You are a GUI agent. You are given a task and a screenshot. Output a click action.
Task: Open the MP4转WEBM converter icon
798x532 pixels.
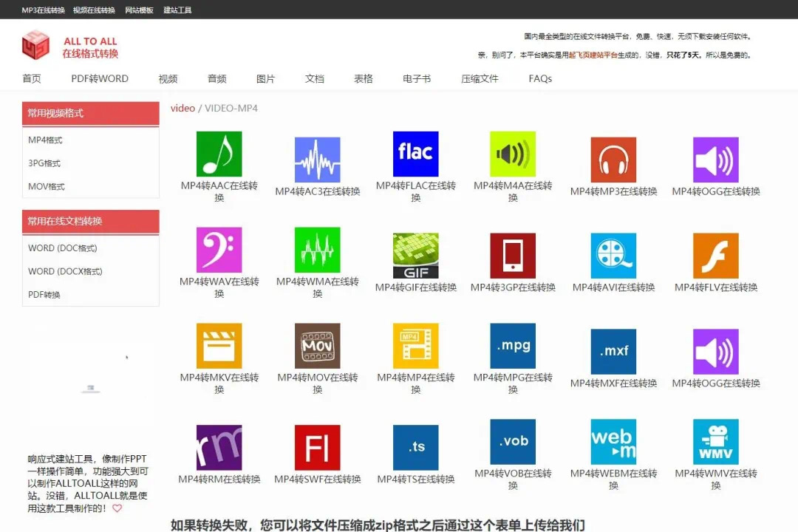pyautogui.click(x=613, y=441)
